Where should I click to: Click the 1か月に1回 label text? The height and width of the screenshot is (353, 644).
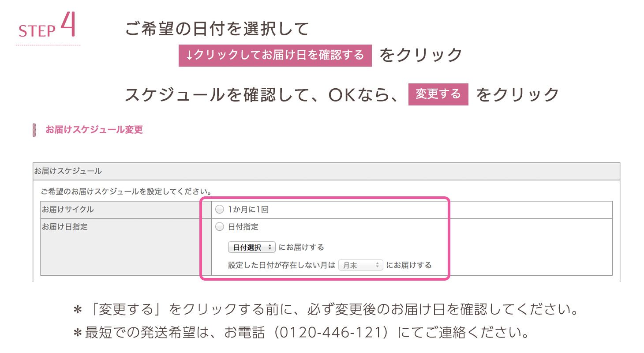point(248,210)
